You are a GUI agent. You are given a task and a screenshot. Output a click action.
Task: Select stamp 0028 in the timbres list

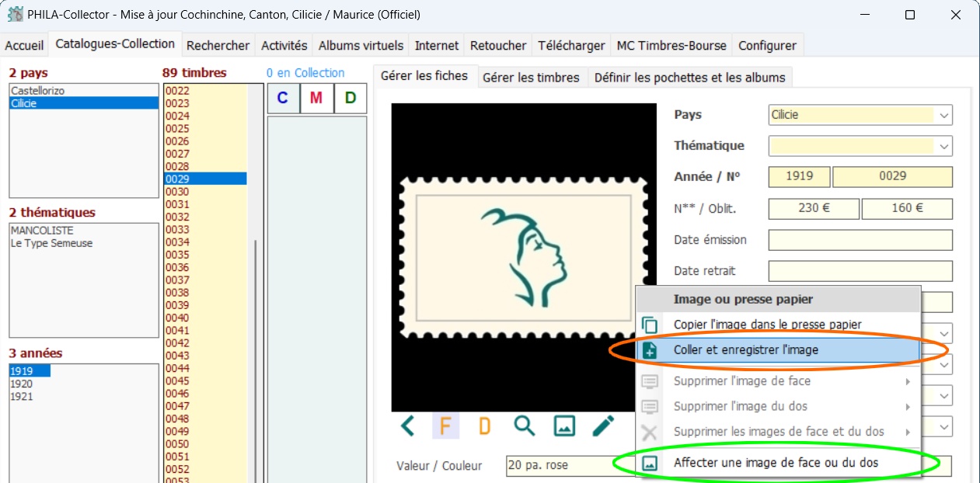tap(205, 166)
